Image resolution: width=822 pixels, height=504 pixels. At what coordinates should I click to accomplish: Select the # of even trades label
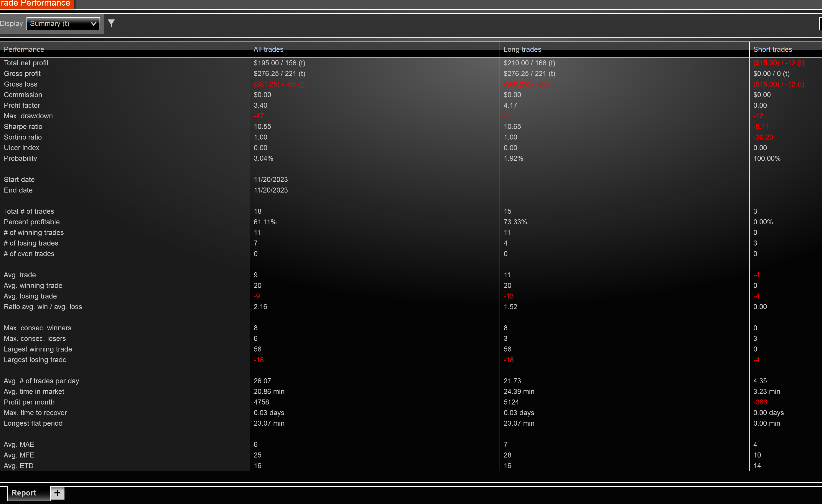tap(29, 254)
